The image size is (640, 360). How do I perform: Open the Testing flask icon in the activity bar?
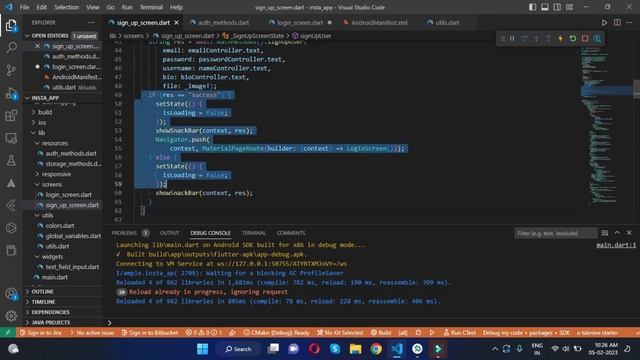tap(11, 160)
